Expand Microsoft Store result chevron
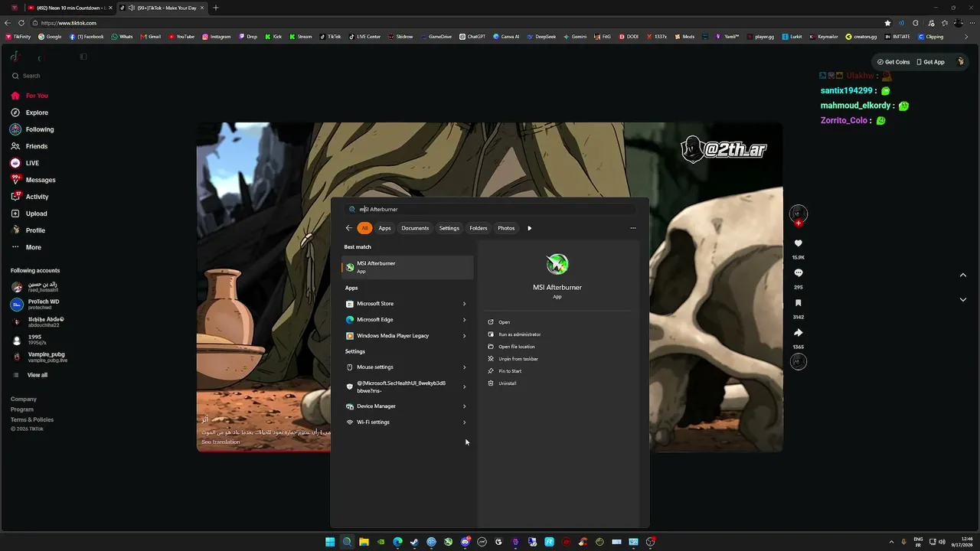 coord(464,304)
